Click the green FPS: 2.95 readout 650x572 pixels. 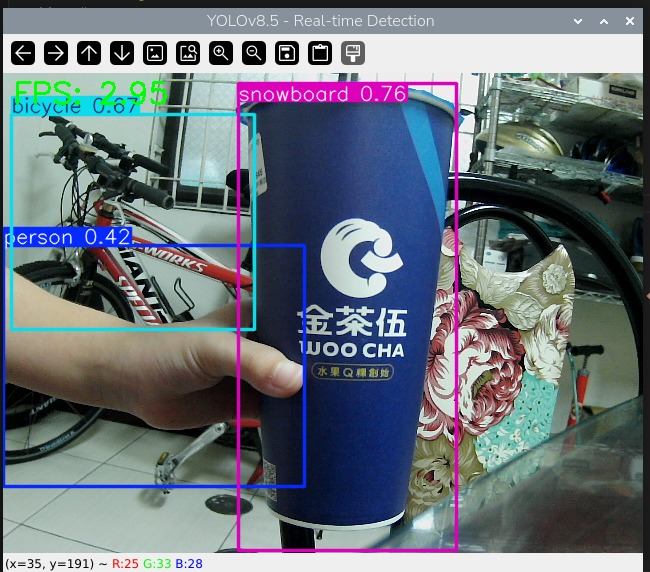point(91,92)
